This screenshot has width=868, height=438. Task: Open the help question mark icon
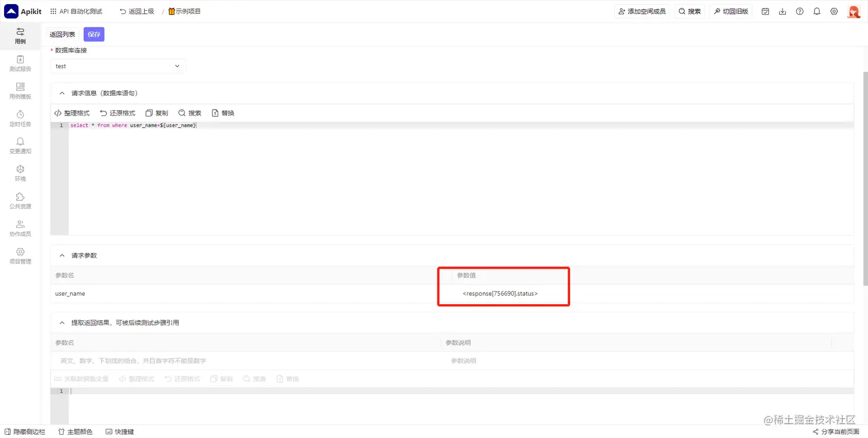800,11
